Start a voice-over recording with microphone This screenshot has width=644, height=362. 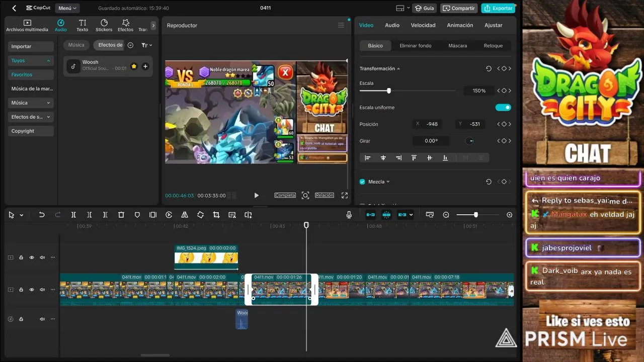(349, 215)
